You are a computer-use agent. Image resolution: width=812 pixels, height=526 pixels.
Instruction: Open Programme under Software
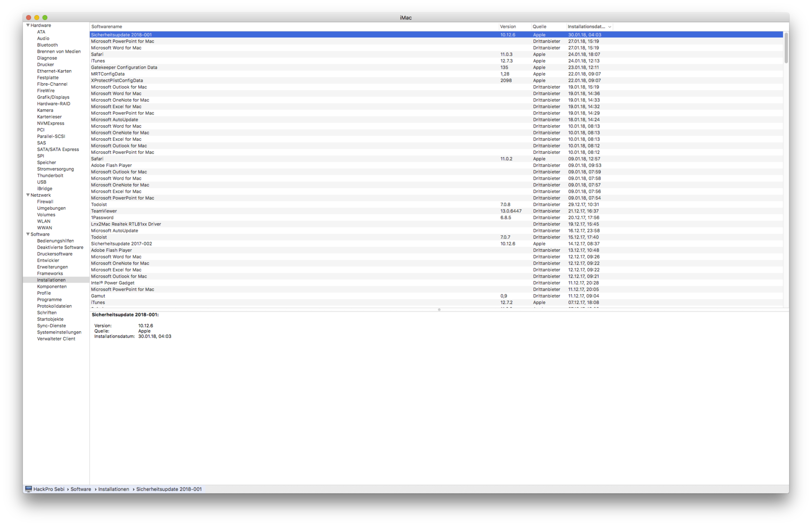tap(49, 300)
